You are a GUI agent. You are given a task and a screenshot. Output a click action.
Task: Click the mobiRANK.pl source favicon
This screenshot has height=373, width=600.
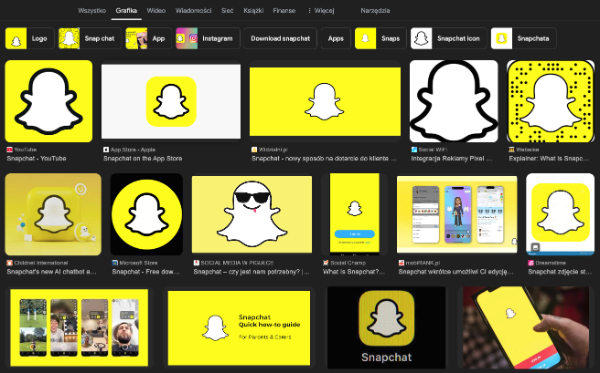pos(401,263)
